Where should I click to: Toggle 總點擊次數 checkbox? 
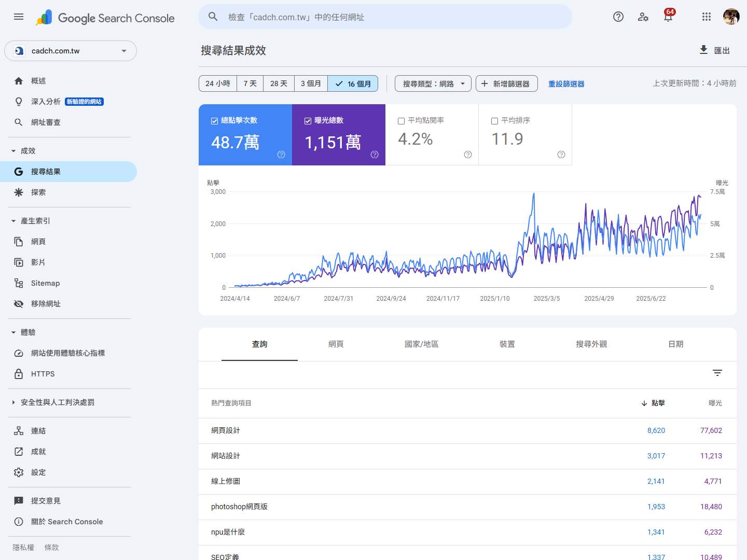tap(214, 121)
